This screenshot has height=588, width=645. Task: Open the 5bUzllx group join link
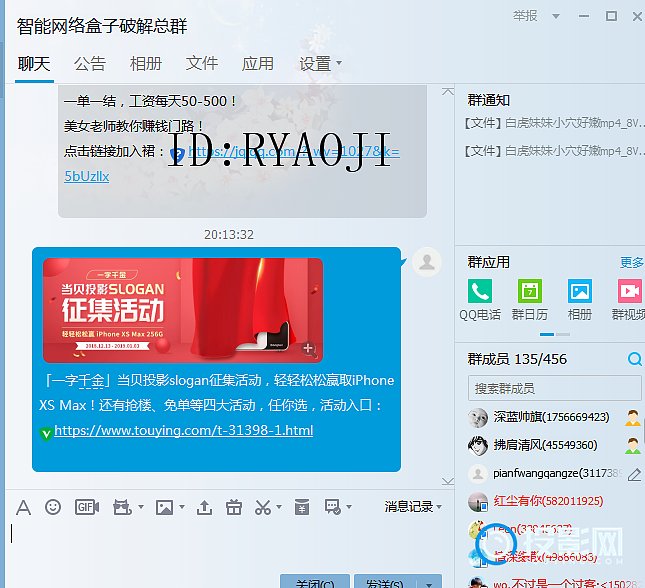click(87, 177)
